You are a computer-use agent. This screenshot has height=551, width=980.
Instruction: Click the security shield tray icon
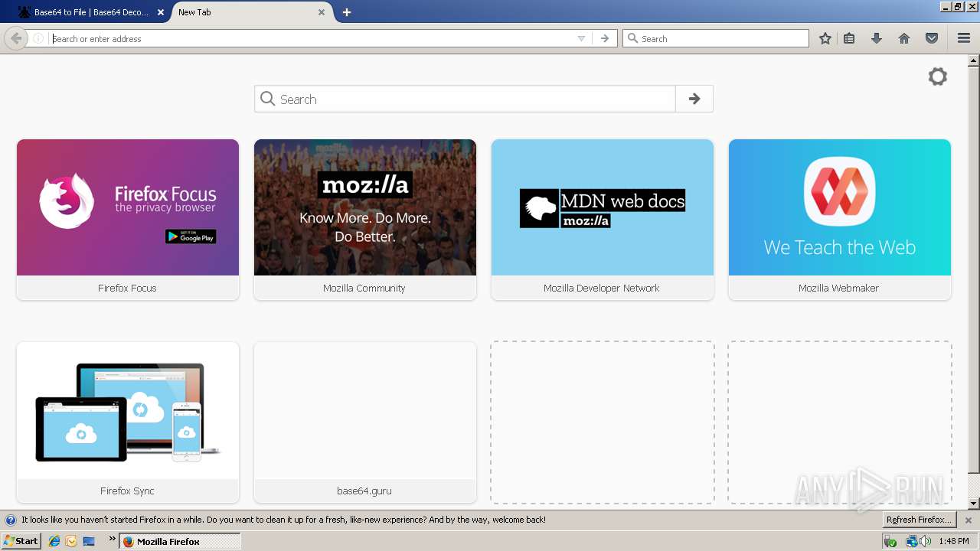[890, 541]
